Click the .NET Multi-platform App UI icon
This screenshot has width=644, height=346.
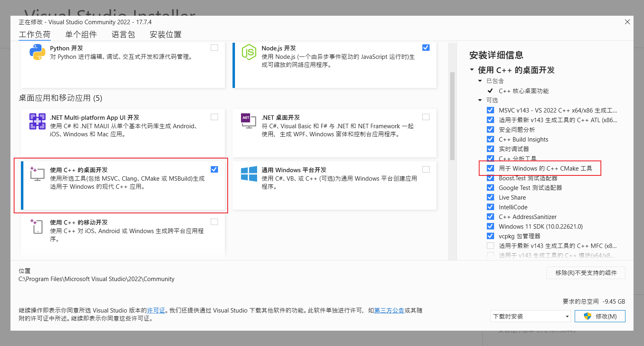[x=37, y=121]
